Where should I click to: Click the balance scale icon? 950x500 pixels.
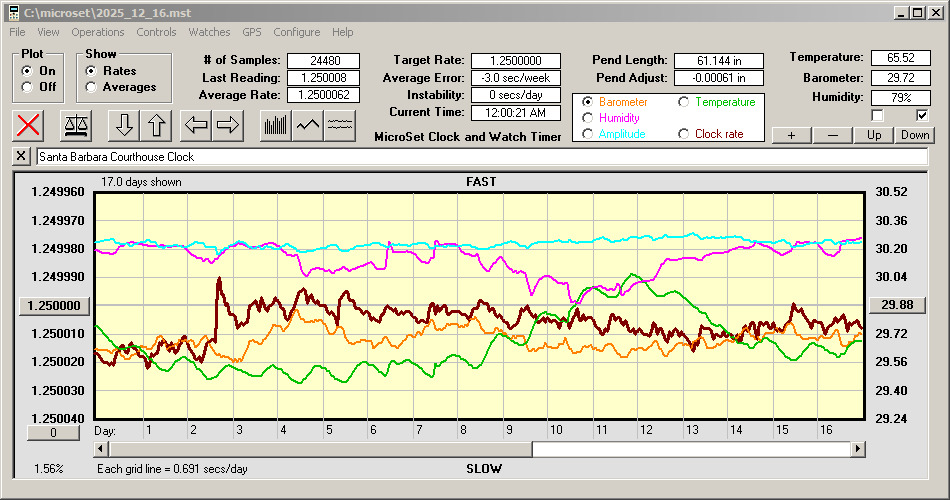(76, 125)
